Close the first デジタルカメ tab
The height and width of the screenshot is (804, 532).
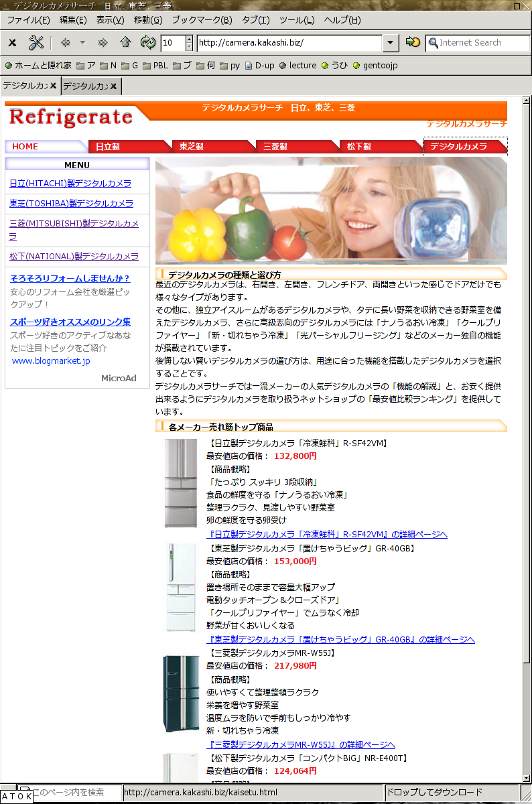pyautogui.click(x=54, y=86)
